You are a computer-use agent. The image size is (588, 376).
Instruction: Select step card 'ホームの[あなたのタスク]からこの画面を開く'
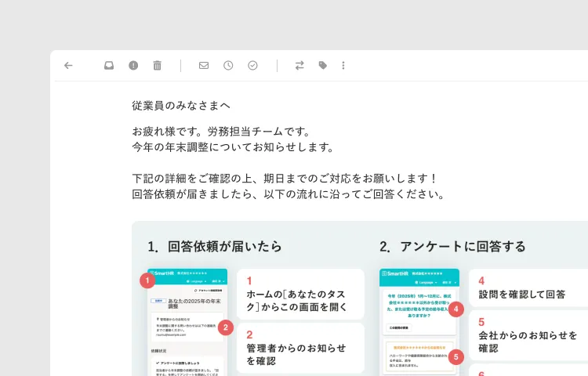click(x=300, y=294)
